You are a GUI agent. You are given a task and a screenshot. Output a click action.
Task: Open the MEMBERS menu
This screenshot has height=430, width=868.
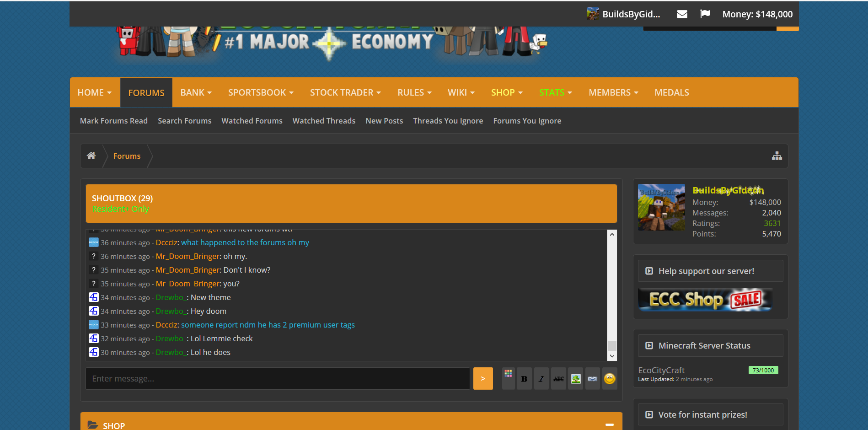(613, 92)
